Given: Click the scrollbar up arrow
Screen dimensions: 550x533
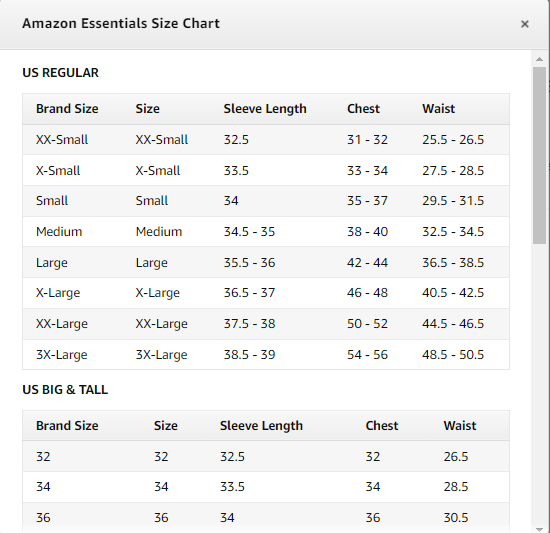Looking at the screenshot, I should [x=539, y=59].
